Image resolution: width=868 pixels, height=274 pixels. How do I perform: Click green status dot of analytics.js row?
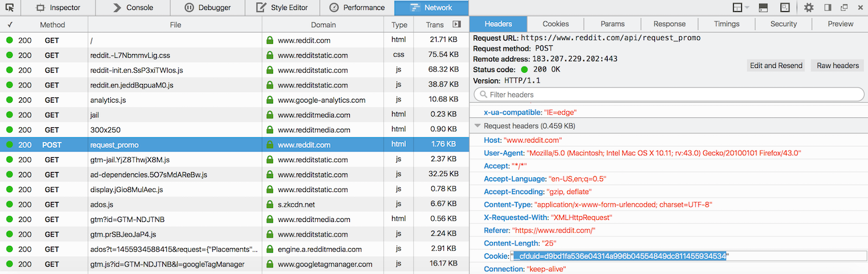click(x=9, y=100)
